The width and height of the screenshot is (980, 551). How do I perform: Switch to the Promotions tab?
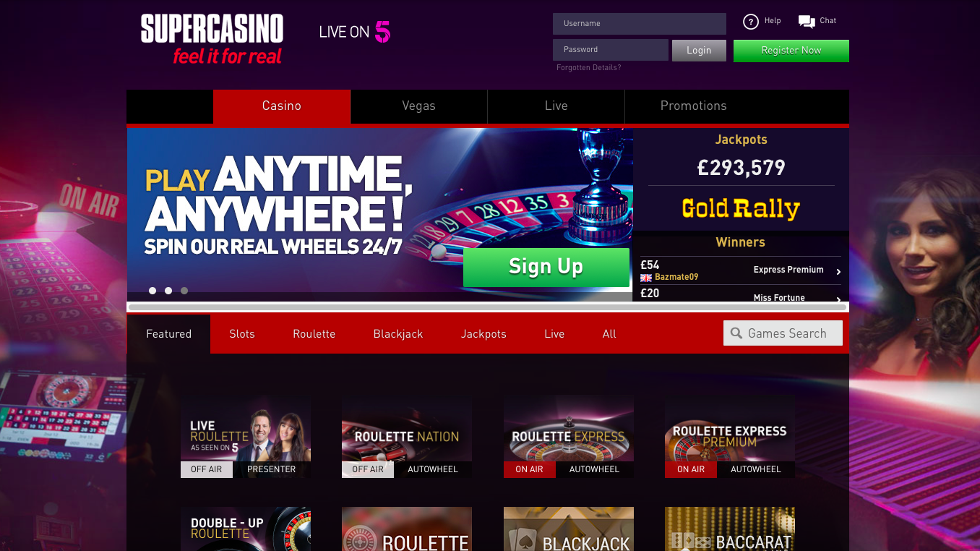[694, 106]
